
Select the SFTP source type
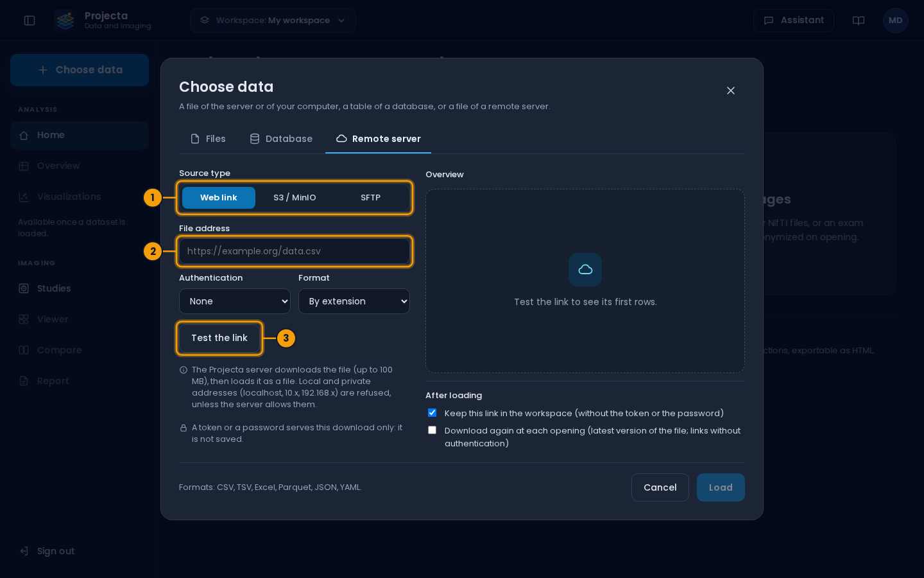(x=370, y=198)
